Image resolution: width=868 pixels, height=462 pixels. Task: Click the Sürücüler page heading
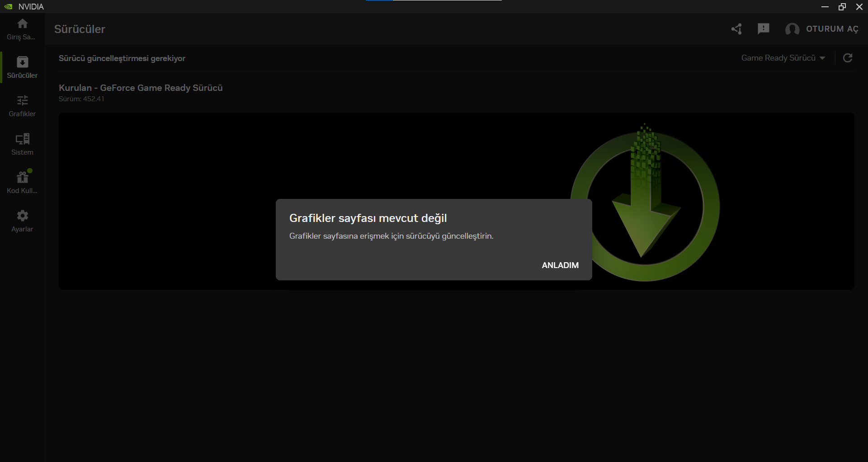tap(80, 29)
